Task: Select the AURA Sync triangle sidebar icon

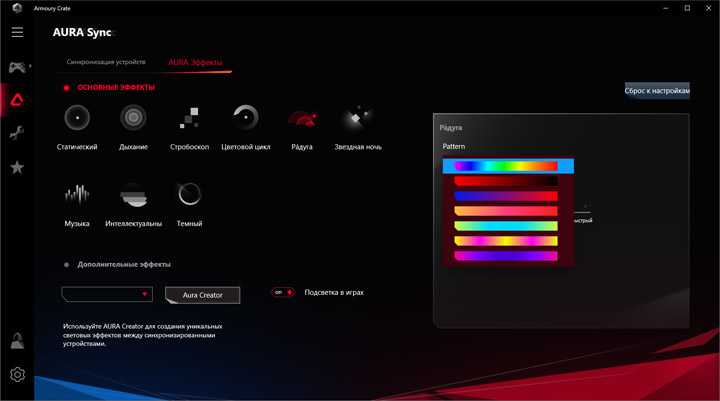Action: [17, 100]
